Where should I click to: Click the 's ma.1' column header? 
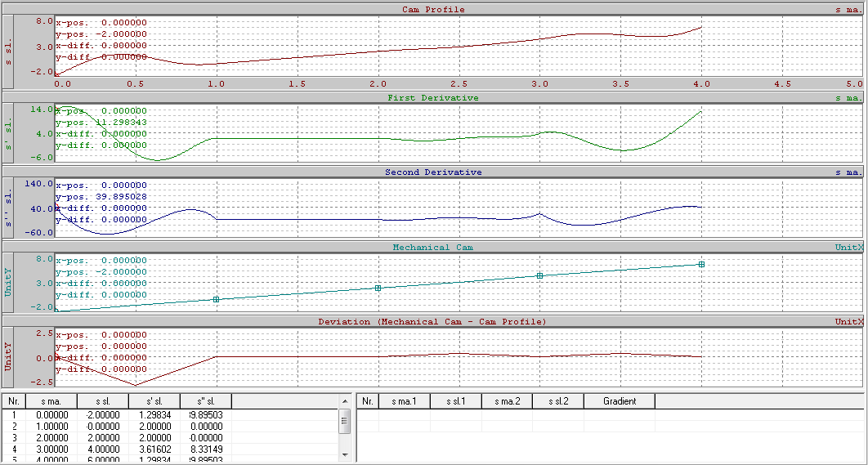404,401
